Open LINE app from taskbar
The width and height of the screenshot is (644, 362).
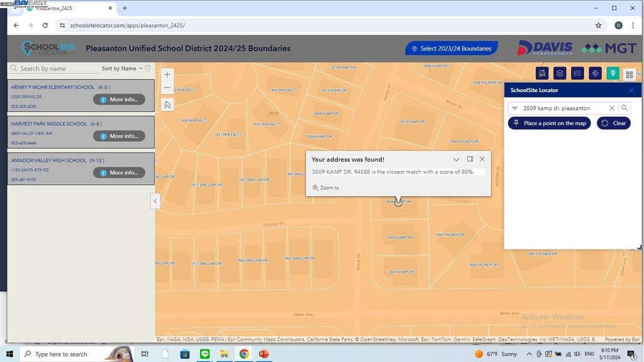(x=204, y=354)
